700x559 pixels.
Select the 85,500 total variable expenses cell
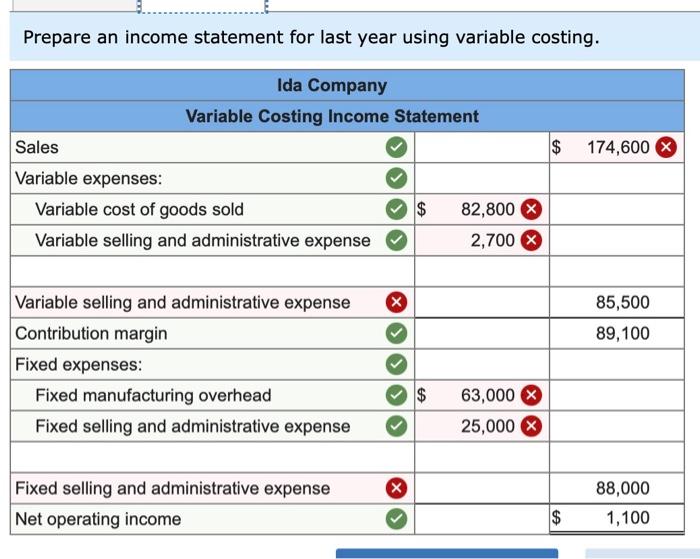(x=617, y=302)
